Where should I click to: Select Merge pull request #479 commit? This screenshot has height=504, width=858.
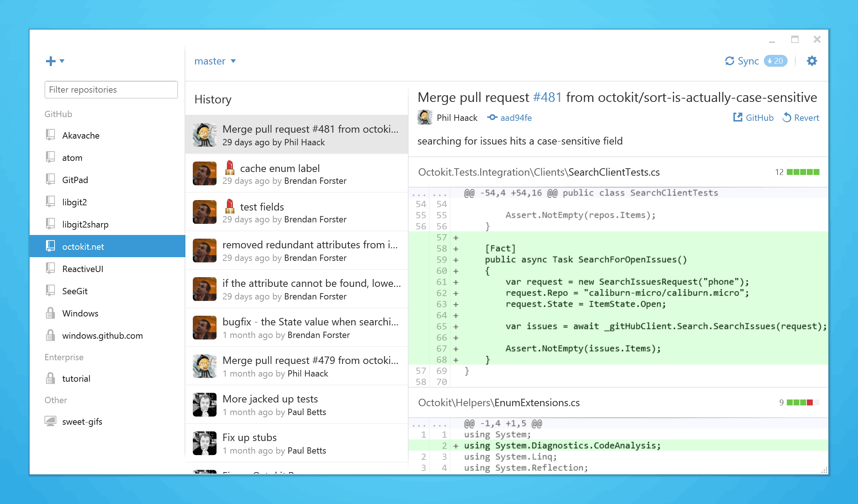(297, 366)
